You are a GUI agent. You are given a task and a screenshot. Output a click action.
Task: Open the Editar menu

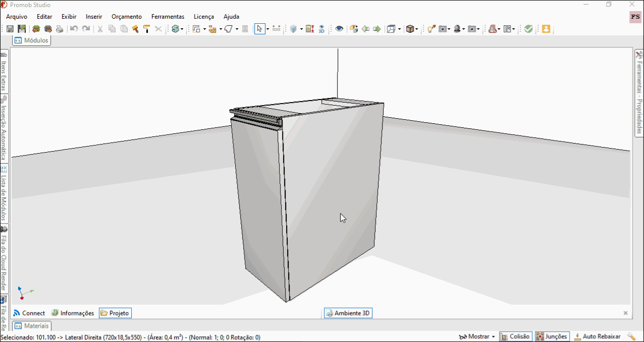coord(44,17)
